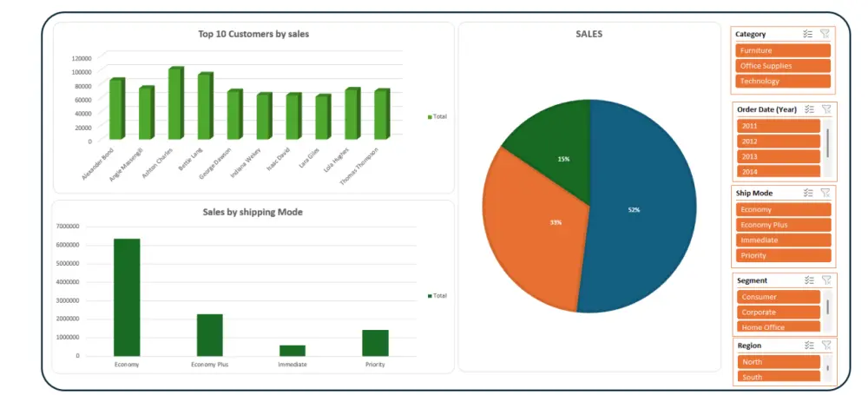Viewport: 868px width, 395px height.
Task: Clear the Category slicer filter
Action: [825, 34]
